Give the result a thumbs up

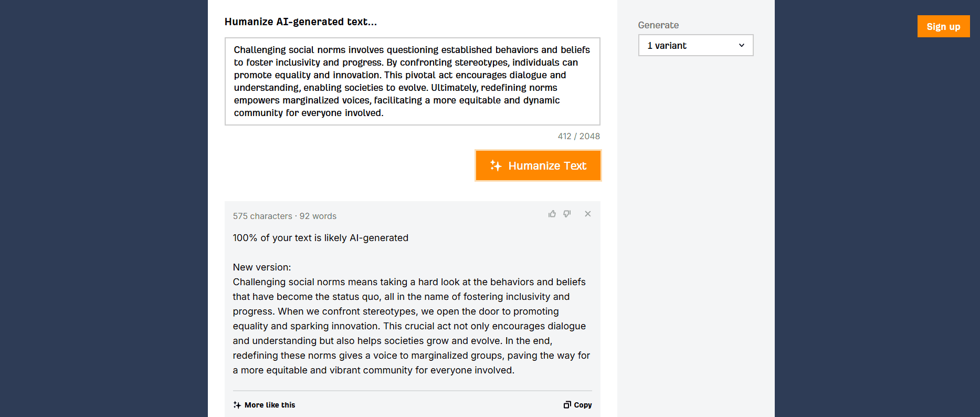click(x=552, y=214)
